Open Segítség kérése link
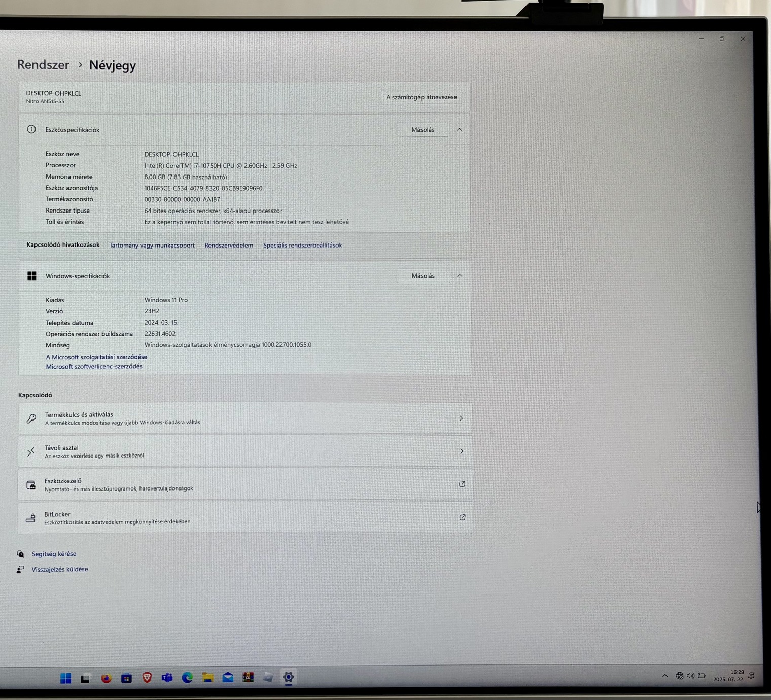The image size is (771, 700). [x=54, y=554]
